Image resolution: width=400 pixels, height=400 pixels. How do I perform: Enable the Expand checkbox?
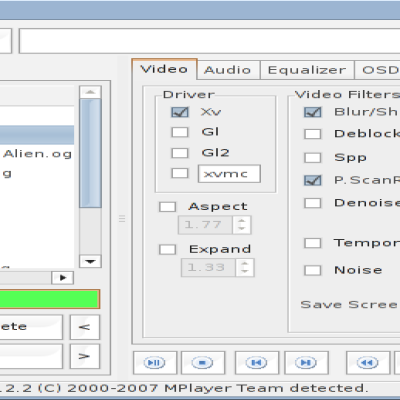click(x=167, y=249)
